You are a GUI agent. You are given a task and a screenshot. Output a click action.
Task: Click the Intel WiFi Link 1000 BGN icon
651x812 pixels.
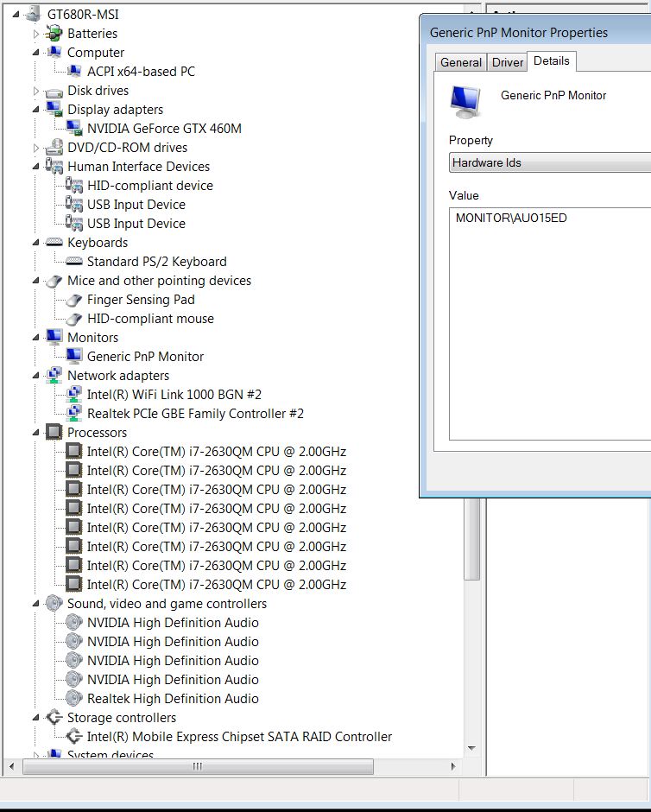[x=73, y=395]
